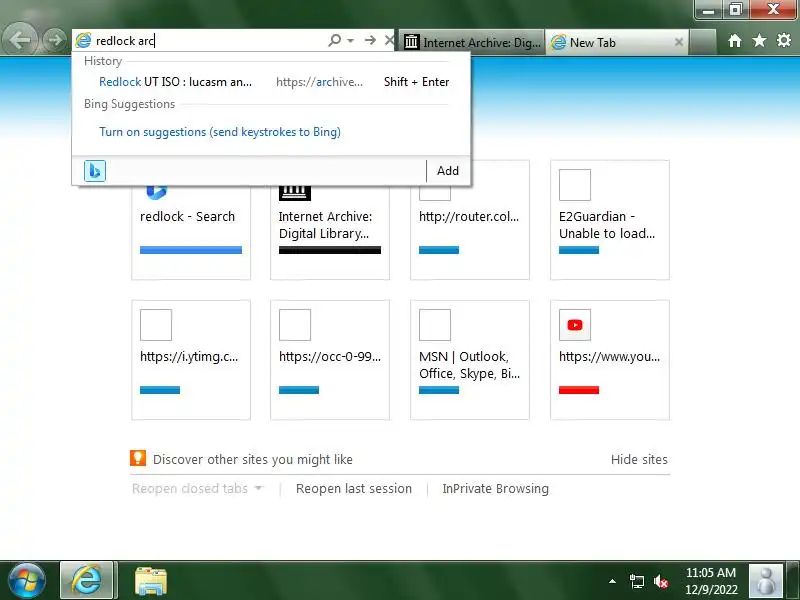Screen dimensions: 800x600
Task: Click the search magnifier in address bar
Action: [x=335, y=40]
